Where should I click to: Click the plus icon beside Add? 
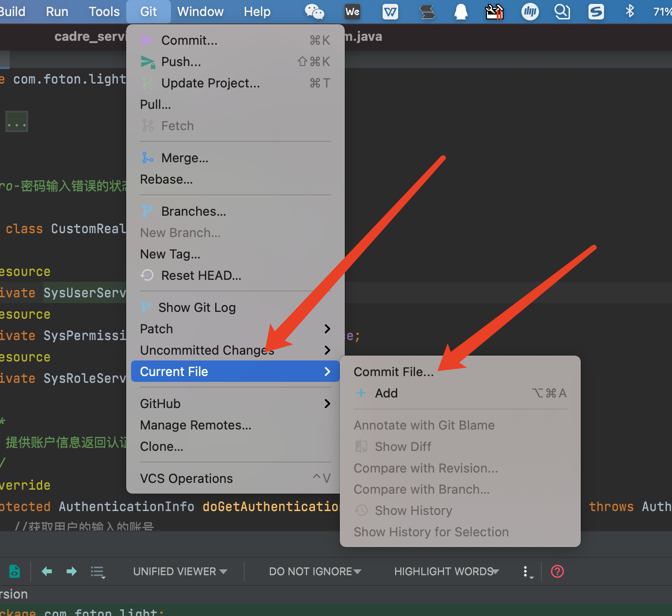pos(361,393)
